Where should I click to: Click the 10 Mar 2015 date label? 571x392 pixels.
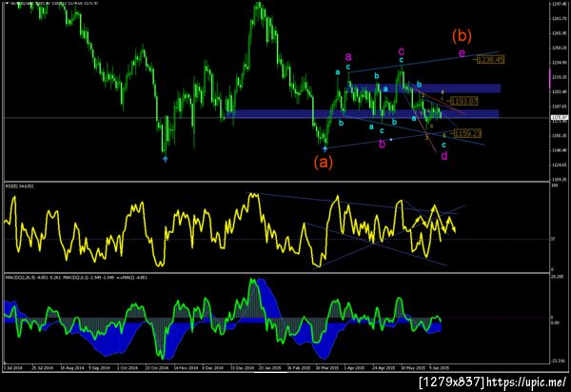coord(327,368)
